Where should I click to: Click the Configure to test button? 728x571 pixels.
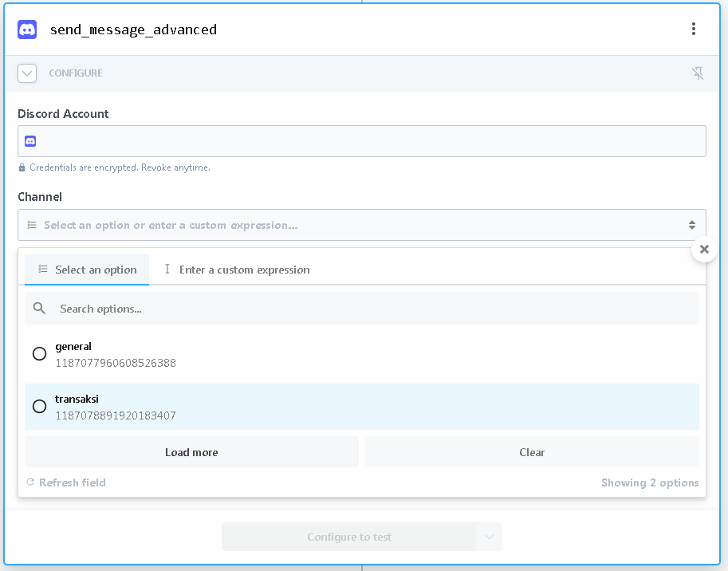tap(349, 538)
